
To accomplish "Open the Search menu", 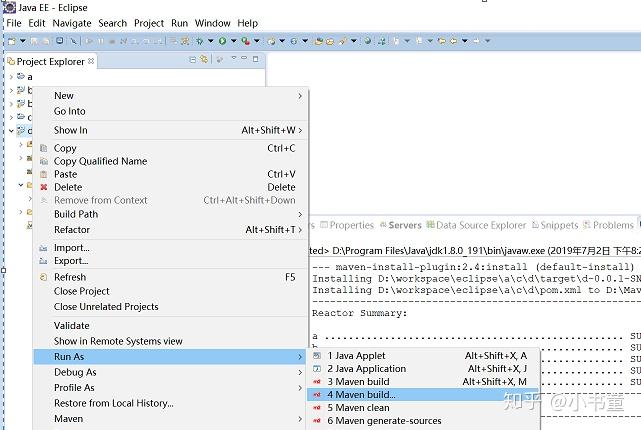I will 112,23.
